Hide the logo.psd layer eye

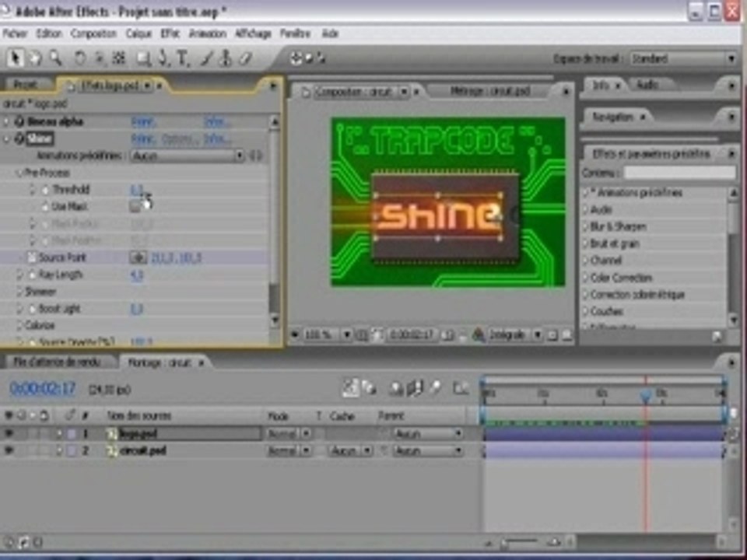click(9, 433)
